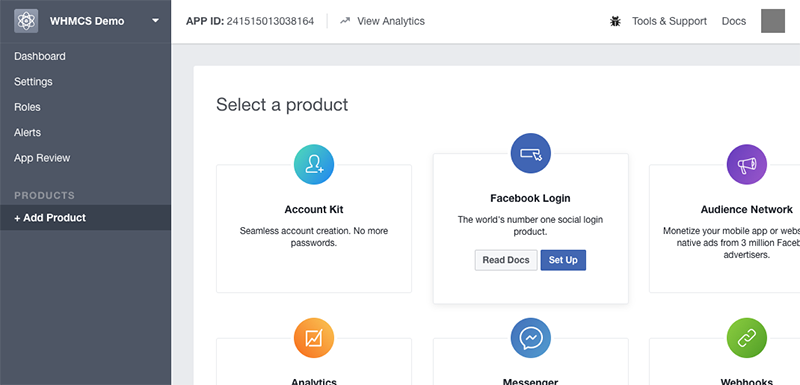
Task: Click Read Docs button for Facebook Login
Action: 506,260
